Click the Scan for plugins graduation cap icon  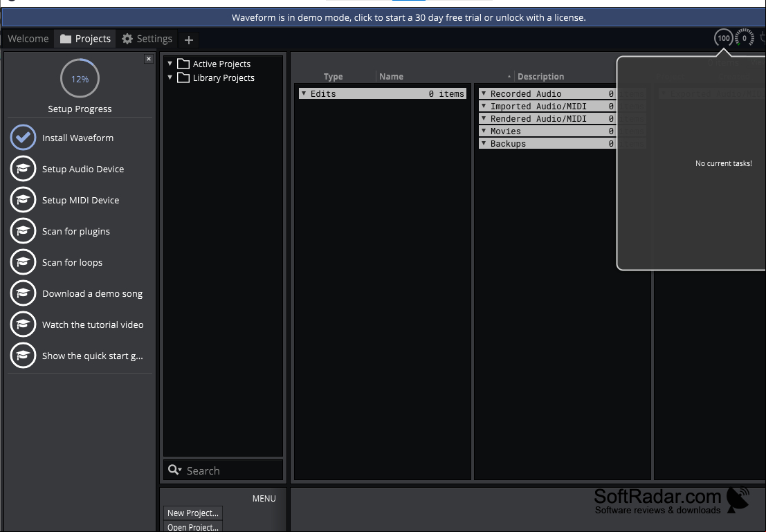[x=23, y=231]
